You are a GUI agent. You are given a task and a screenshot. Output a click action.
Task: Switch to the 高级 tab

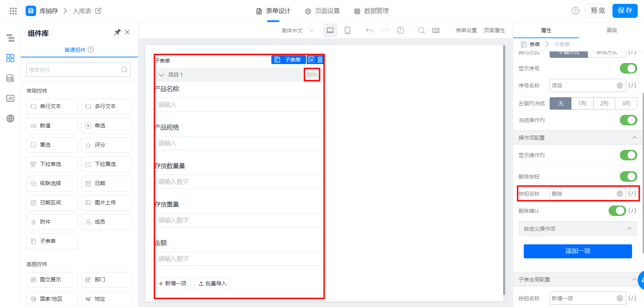612,30
